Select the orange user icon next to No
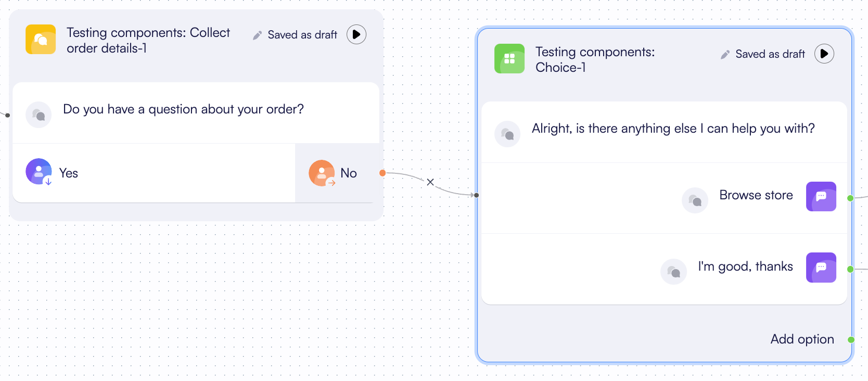Viewport: 868px width, 381px height. [x=321, y=173]
